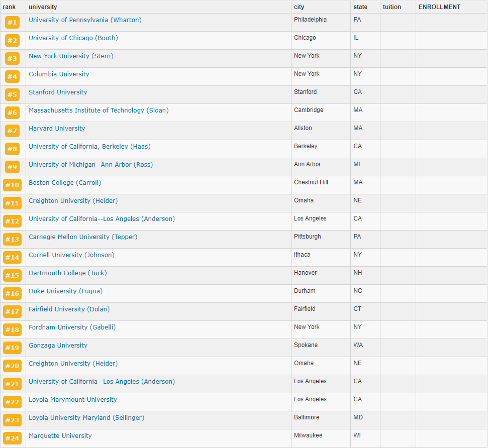Open the Harvard University link
This screenshot has height=448, width=488.
pos(57,129)
